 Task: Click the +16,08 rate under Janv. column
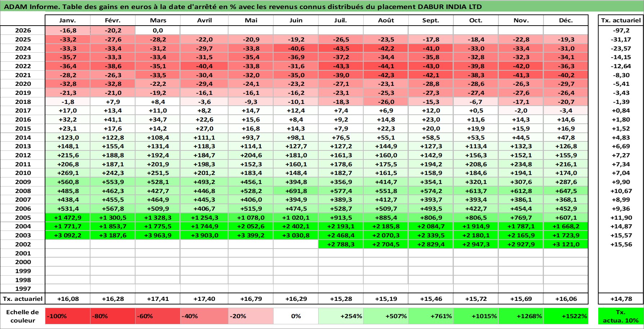click(68, 299)
